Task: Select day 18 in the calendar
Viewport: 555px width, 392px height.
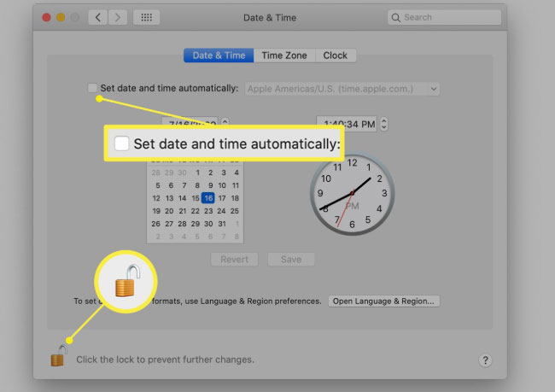Action: pyautogui.click(x=235, y=198)
